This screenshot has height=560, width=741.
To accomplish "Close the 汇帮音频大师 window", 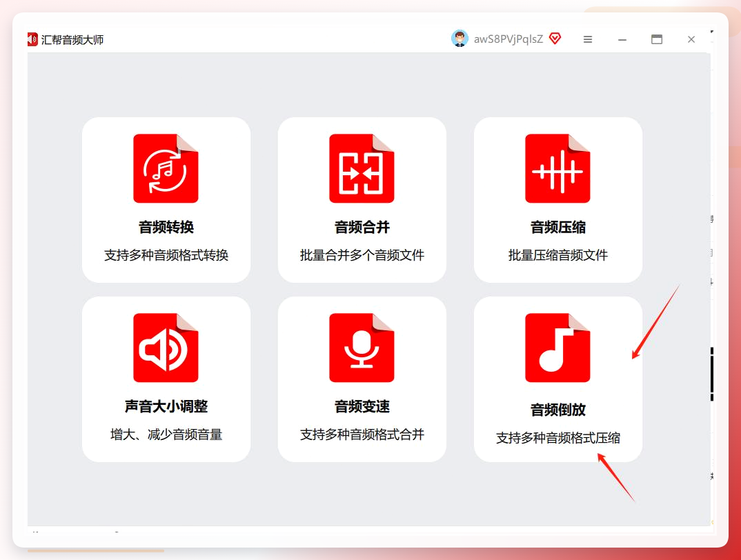I will point(691,39).
